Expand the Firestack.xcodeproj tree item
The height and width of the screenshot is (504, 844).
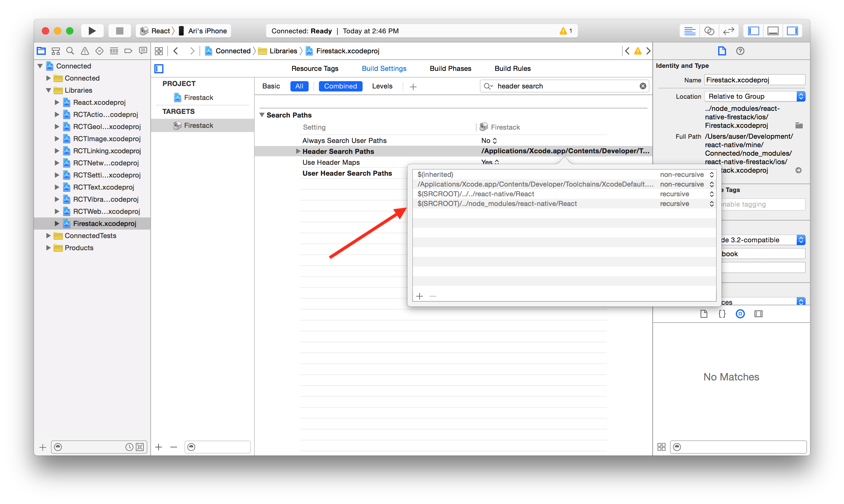[x=57, y=224]
